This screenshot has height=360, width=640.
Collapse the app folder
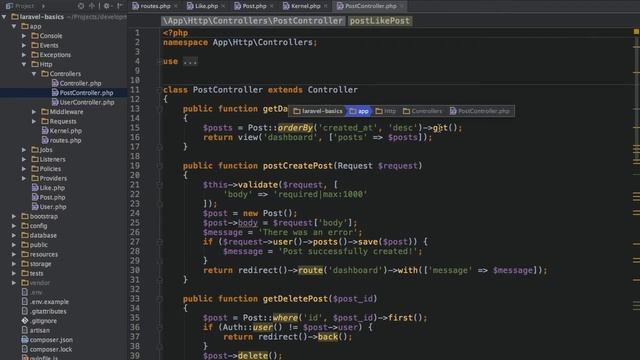coord(14,26)
